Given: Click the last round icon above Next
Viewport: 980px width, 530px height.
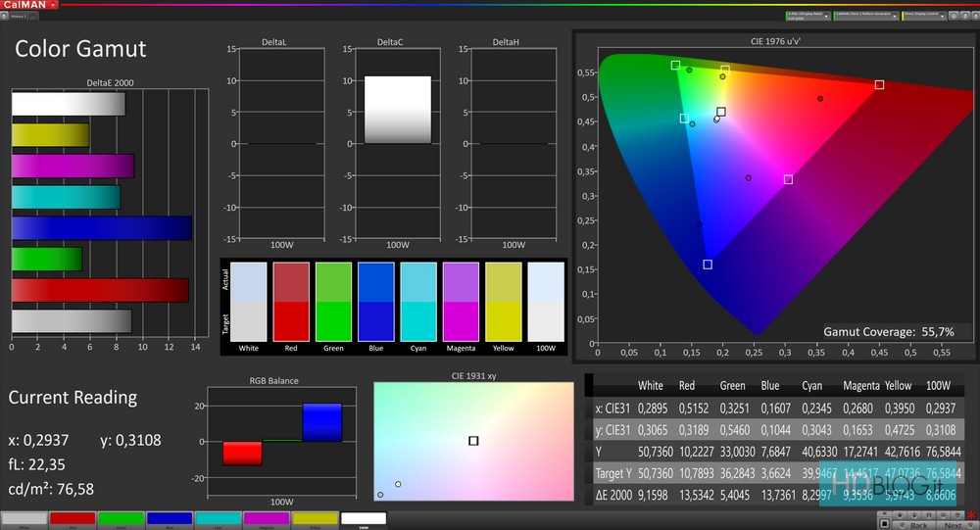Looking at the screenshot, I should [x=957, y=515].
